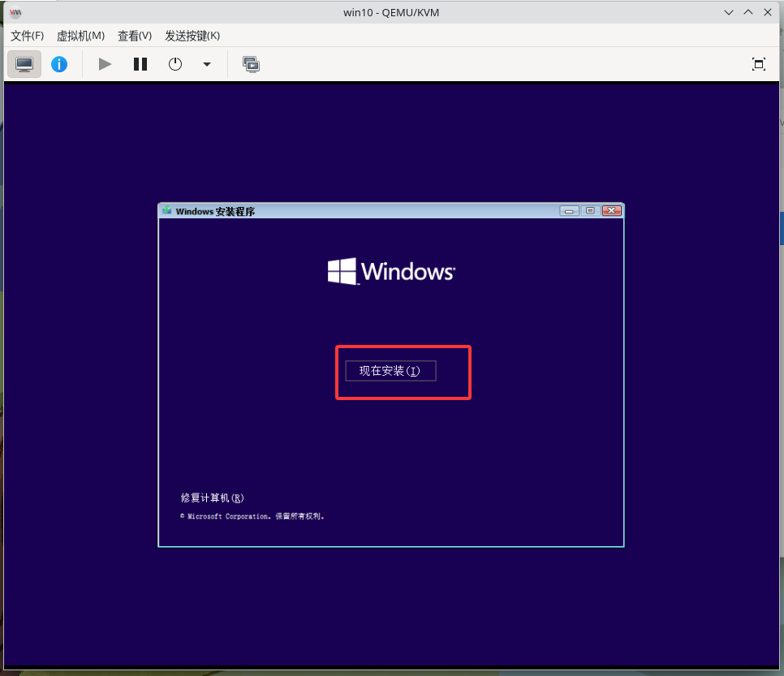This screenshot has width=784, height=676.
Task: Click the virt-manager logo in title bar
Action: tap(15, 12)
